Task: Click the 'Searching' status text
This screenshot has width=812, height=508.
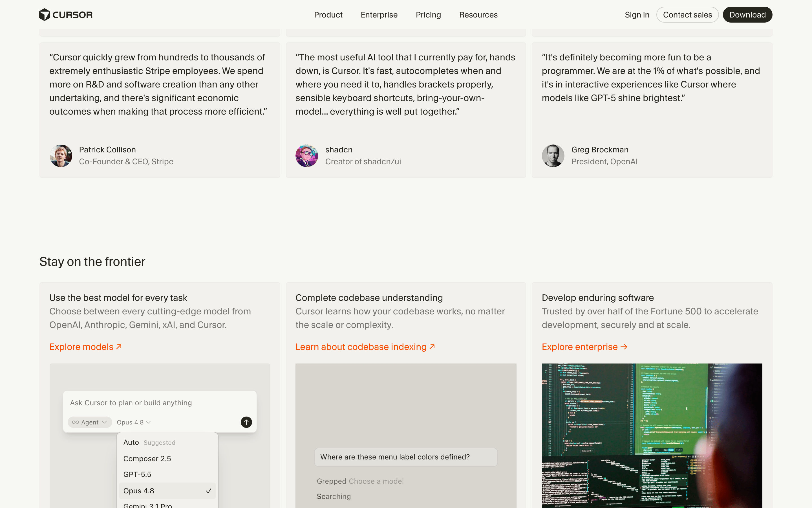Action: tap(334, 496)
